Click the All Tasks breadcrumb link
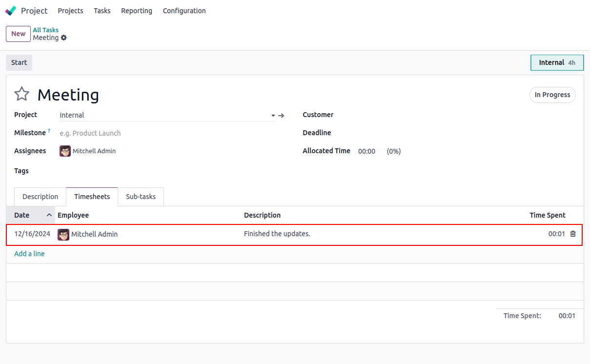The width and height of the screenshot is (590, 364). (x=46, y=30)
